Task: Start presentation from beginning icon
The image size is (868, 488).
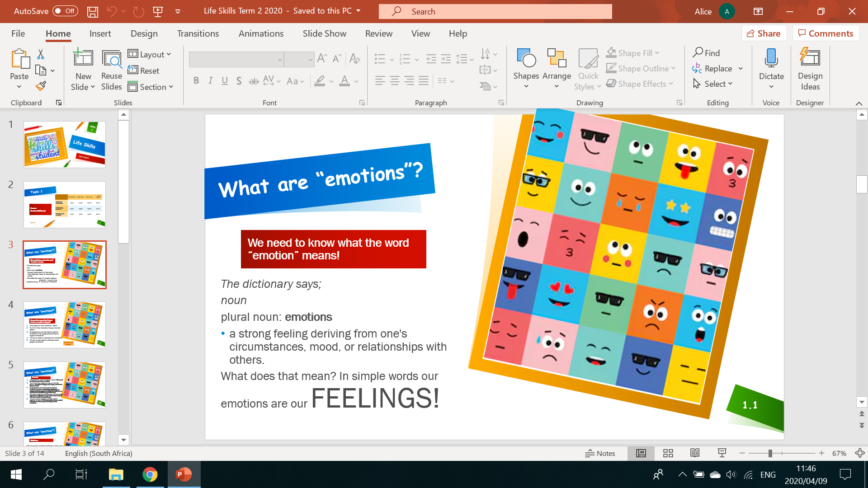Action: coord(158,12)
